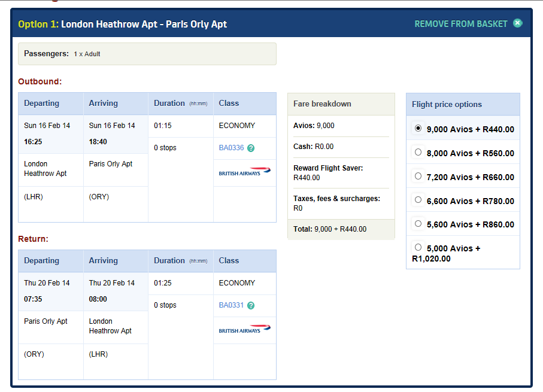
Task: Click '0 stops' in the Outbound table
Action: [x=165, y=148]
